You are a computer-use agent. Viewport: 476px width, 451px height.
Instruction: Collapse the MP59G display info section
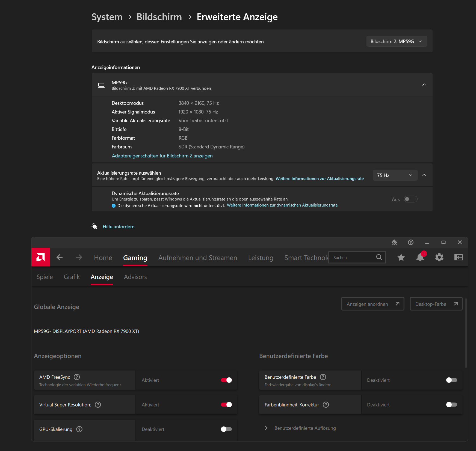coord(424,85)
